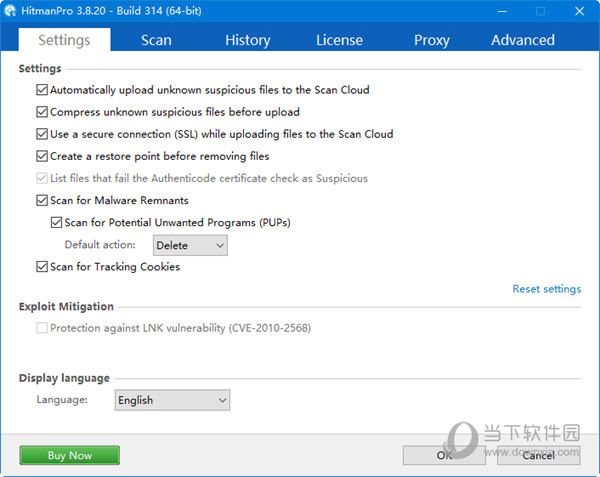Confirm settings with the OK button

[x=444, y=455]
